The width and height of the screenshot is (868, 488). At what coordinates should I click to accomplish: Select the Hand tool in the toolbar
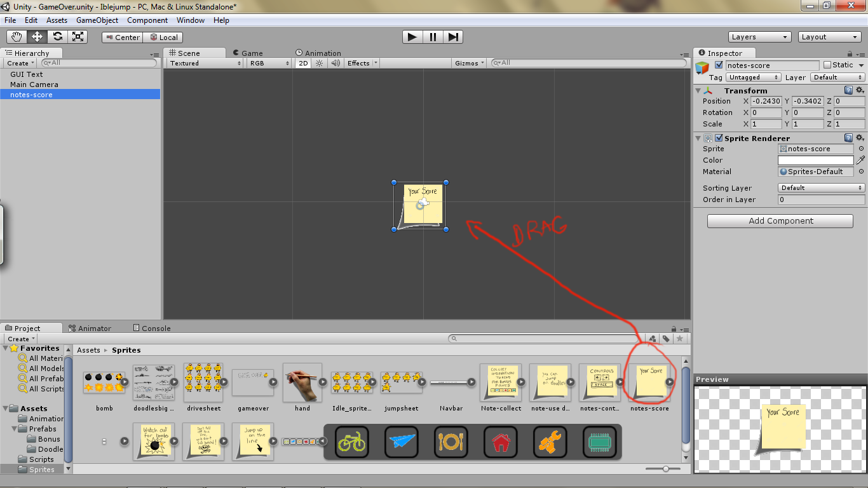coord(17,37)
